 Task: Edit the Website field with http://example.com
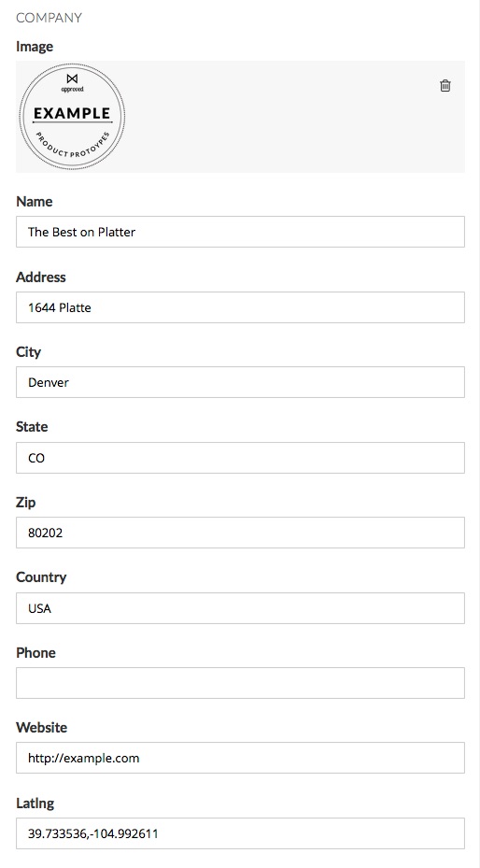coord(240,758)
